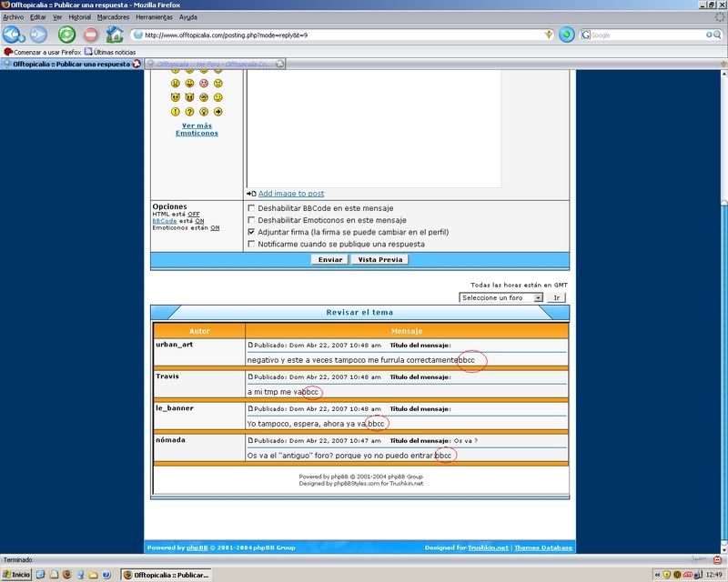Click the browser Back arrow button

pyautogui.click(x=13, y=35)
